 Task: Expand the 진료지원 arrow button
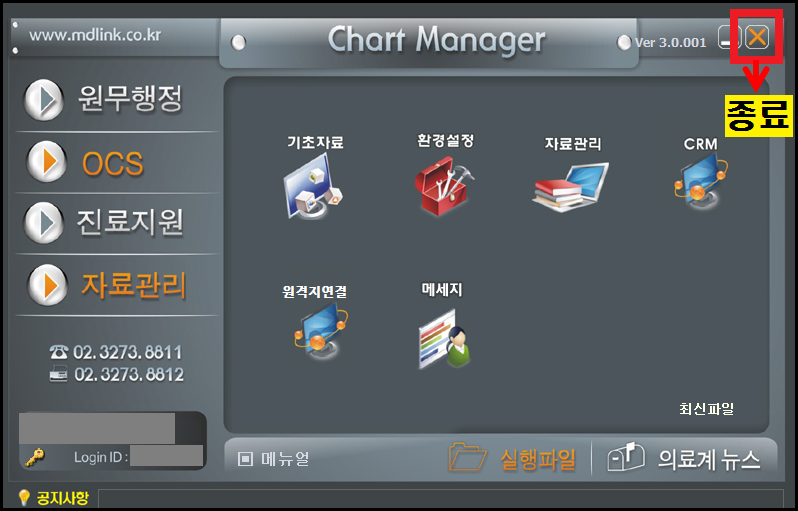(44, 223)
